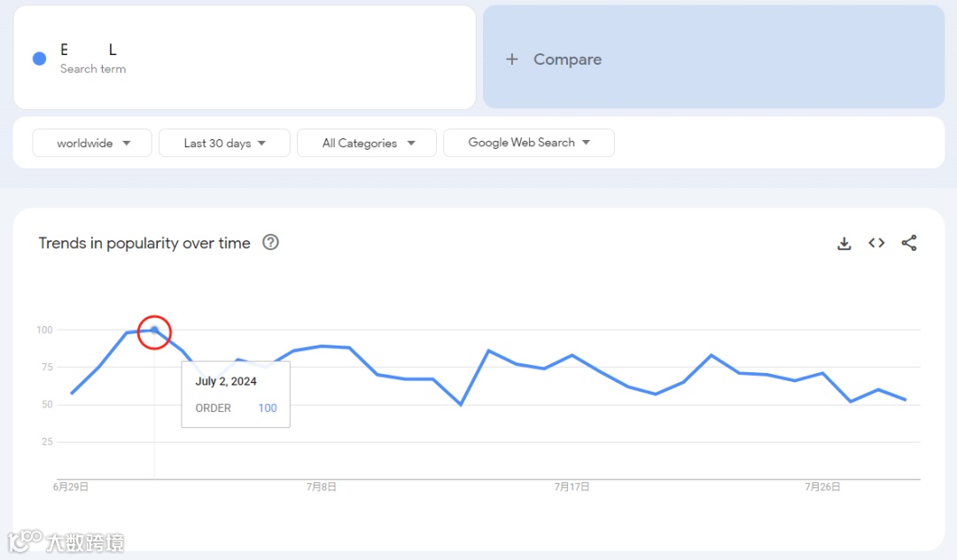The image size is (957, 560).
Task: Open the All Categories dropdown
Action: (x=367, y=143)
